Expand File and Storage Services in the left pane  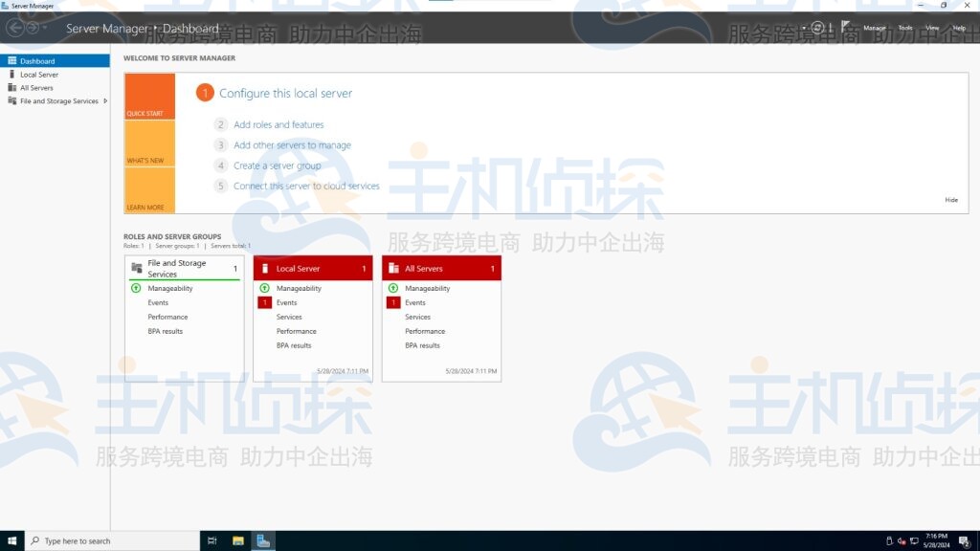[x=105, y=100]
